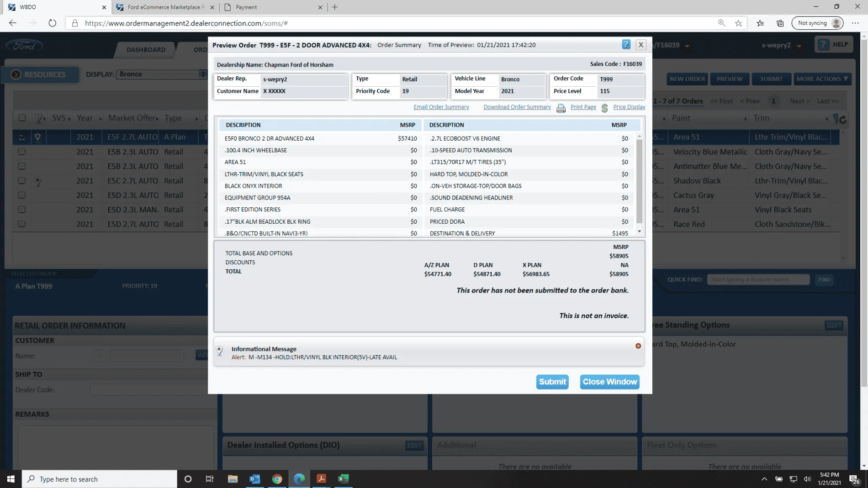The image size is (868, 488).
Task: Click the RESOURCES arrow icon
Action: pyautogui.click(x=16, y=74)
